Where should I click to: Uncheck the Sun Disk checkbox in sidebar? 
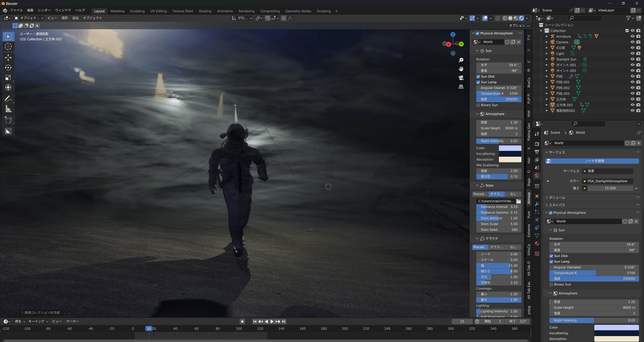click(x=478, y=77)
